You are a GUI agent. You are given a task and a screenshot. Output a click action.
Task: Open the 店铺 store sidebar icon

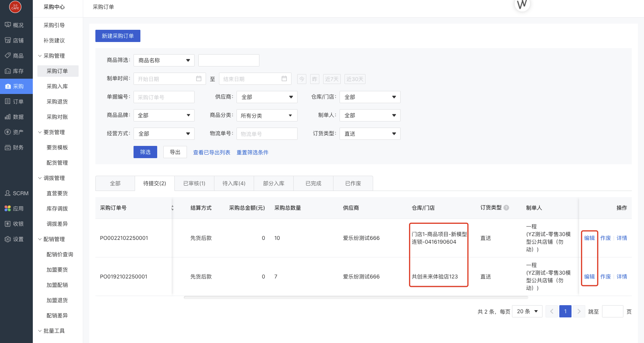(x=8, y=40)
